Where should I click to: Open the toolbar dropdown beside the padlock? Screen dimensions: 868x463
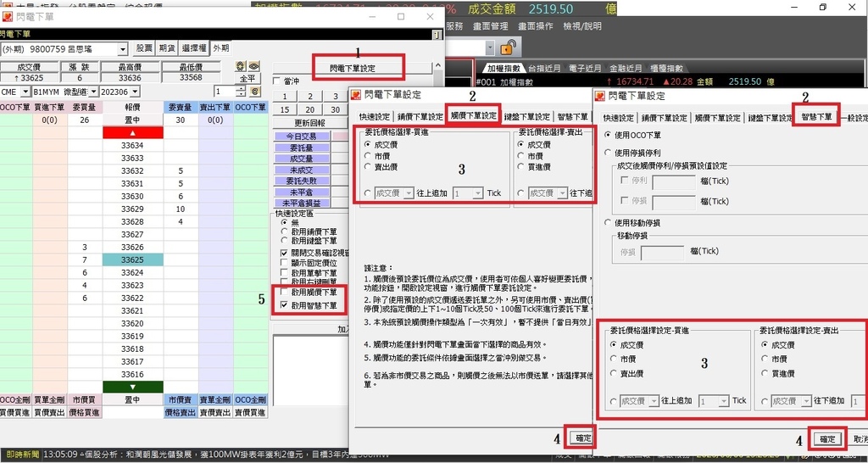pos(491,48)
